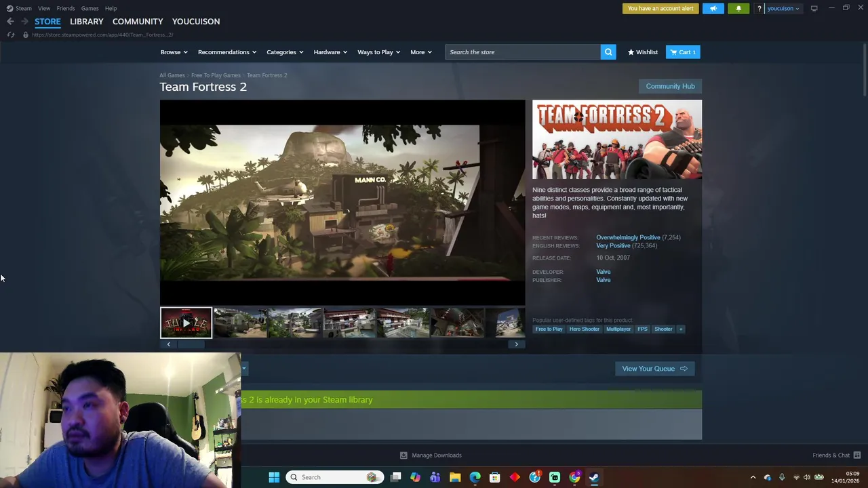Go forward with the navigation arrow

tap(24, 22)
